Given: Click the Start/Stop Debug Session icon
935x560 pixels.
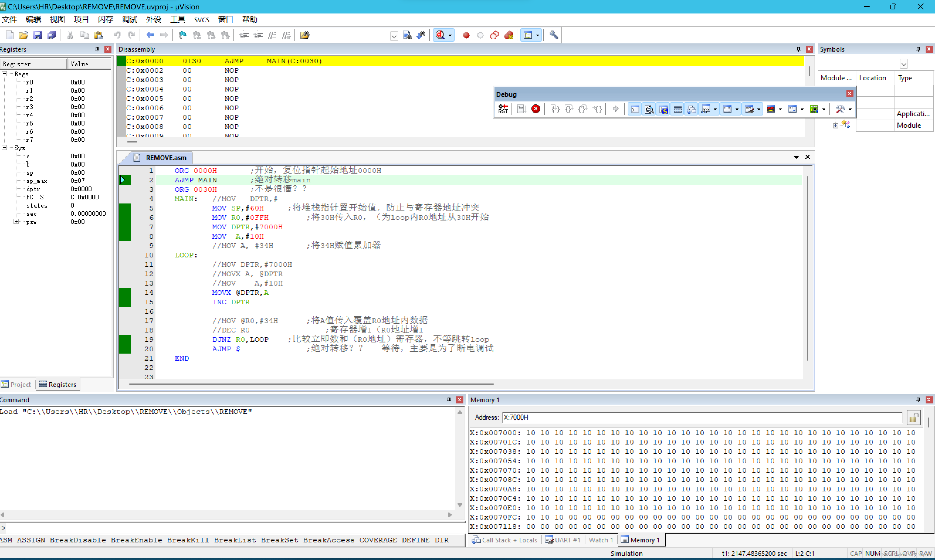Looking at the screenshot, I should point(440,35).
